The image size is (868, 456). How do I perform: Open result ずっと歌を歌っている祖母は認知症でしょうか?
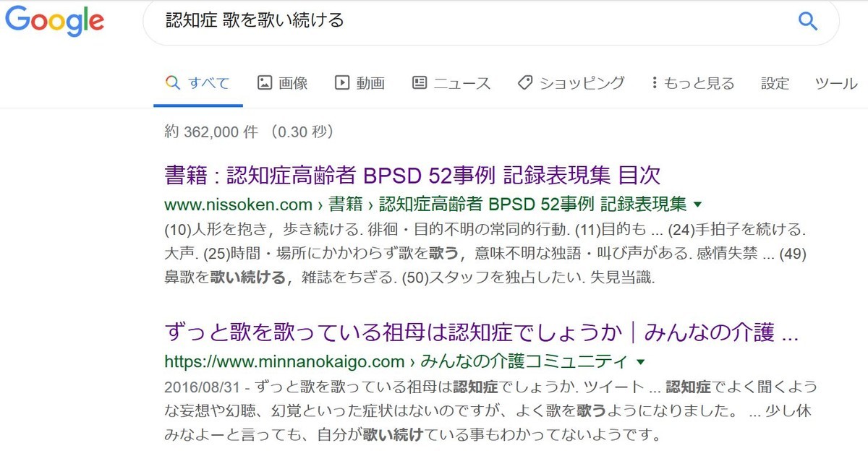pyautogui.click(x=482, y=333)
